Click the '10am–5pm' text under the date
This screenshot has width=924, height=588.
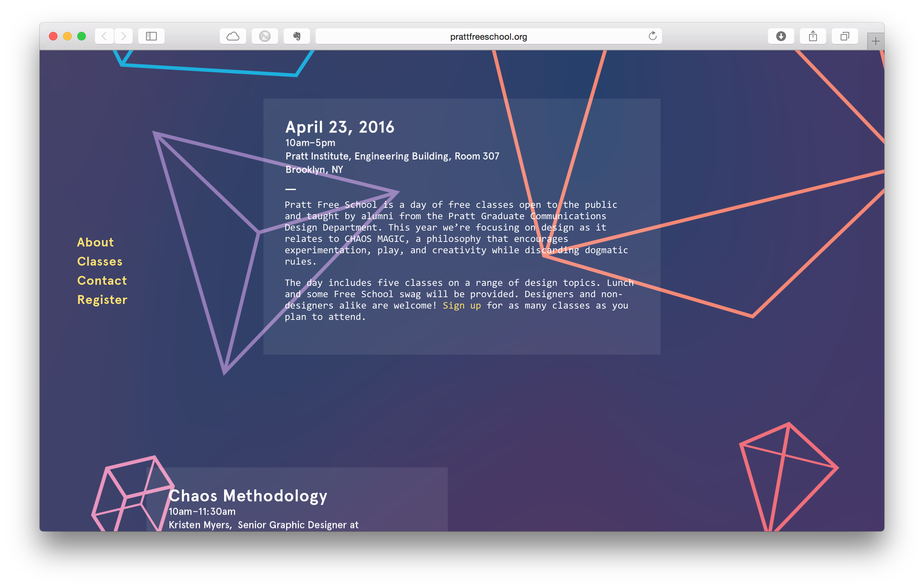(x=310, y=143)
